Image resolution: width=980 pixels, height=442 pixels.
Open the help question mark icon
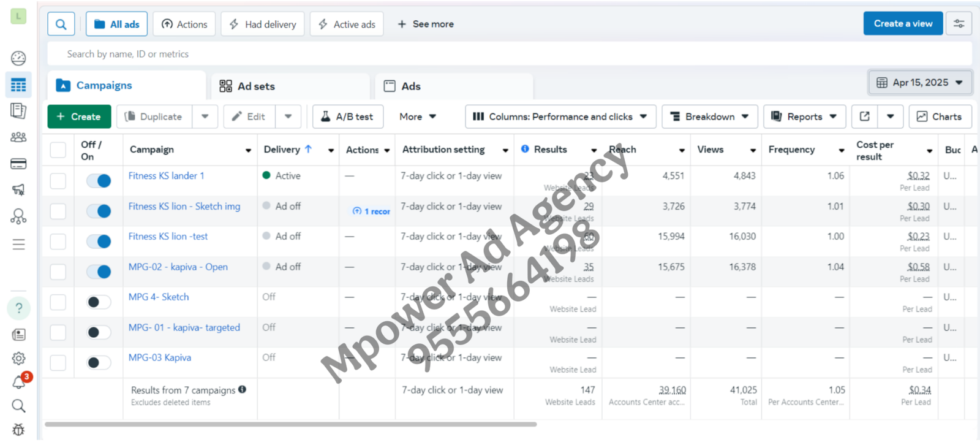click(x=18, y=308)
